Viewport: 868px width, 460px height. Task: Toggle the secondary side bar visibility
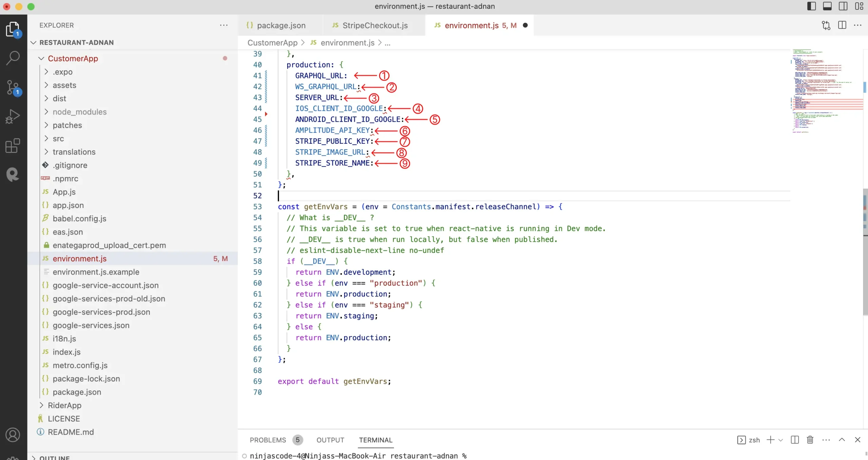click(x=843, y=6)
